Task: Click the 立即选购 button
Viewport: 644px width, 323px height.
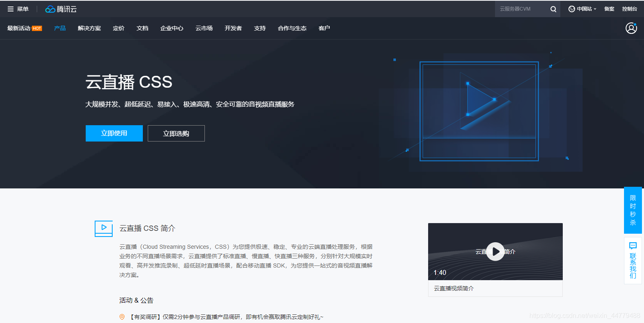Action: (x=176, y=133)
